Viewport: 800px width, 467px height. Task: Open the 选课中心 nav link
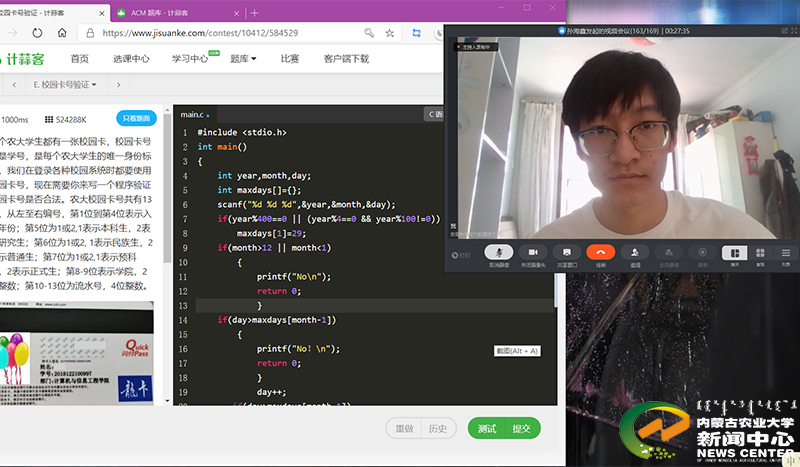pyautogui.click(x=131, y=59)
